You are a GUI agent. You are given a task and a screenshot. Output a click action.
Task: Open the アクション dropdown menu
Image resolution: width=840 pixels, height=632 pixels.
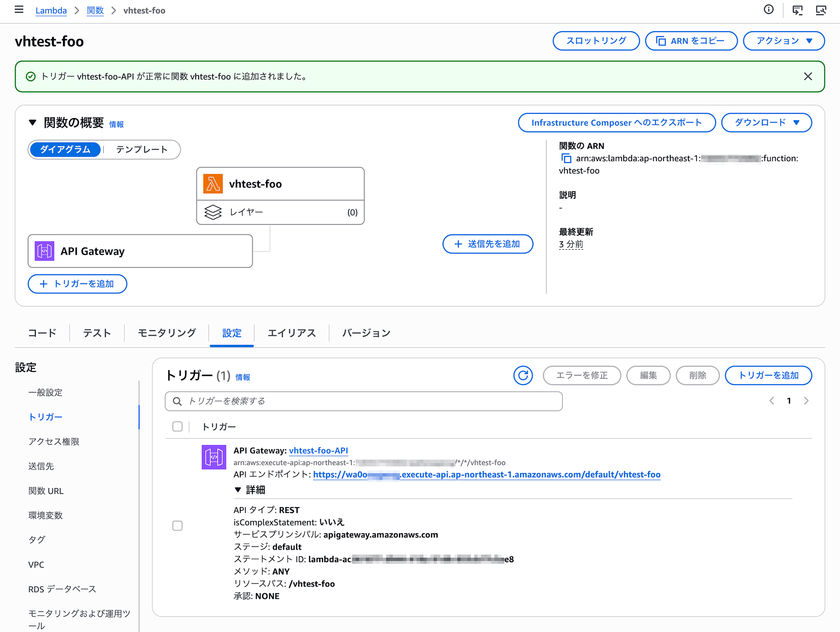784,41
